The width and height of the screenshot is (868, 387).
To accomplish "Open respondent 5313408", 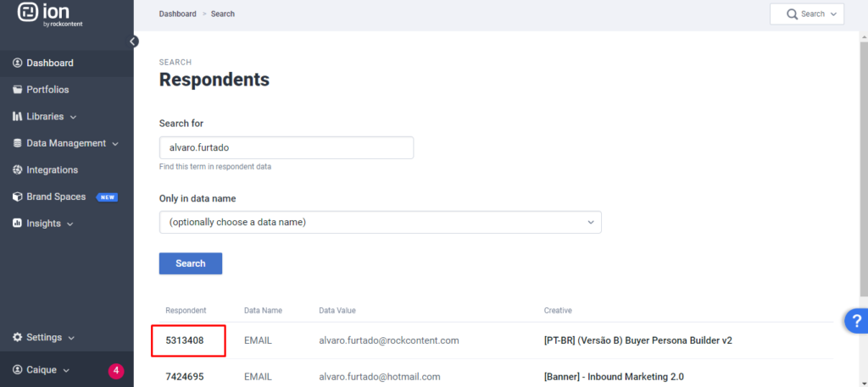I will (x=185, y=340).
